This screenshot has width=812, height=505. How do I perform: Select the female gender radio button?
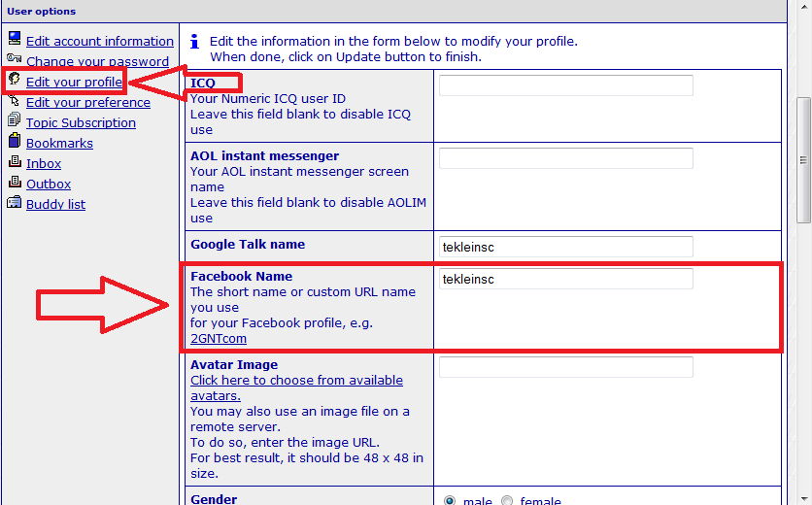(x=507, y=501)
